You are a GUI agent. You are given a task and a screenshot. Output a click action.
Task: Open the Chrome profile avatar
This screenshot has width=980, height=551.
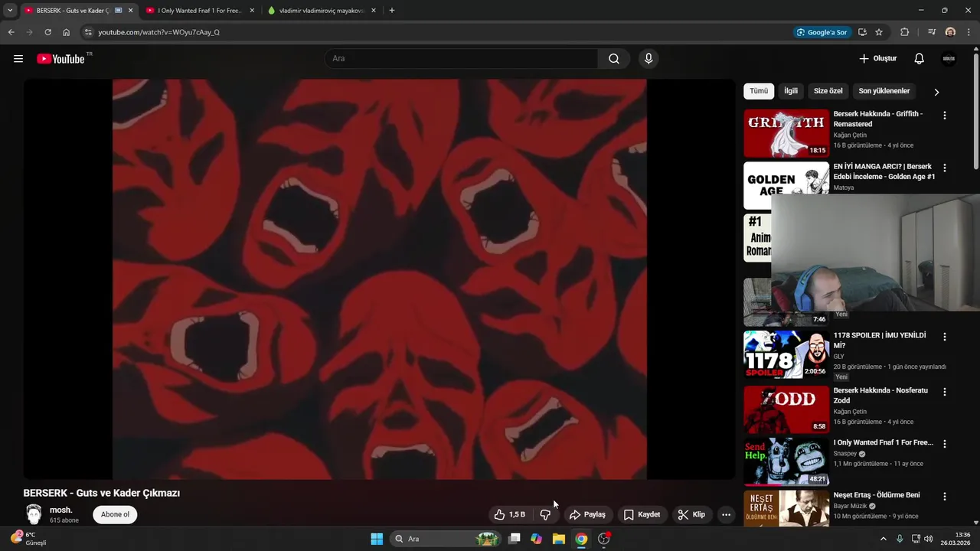point(950,32)
